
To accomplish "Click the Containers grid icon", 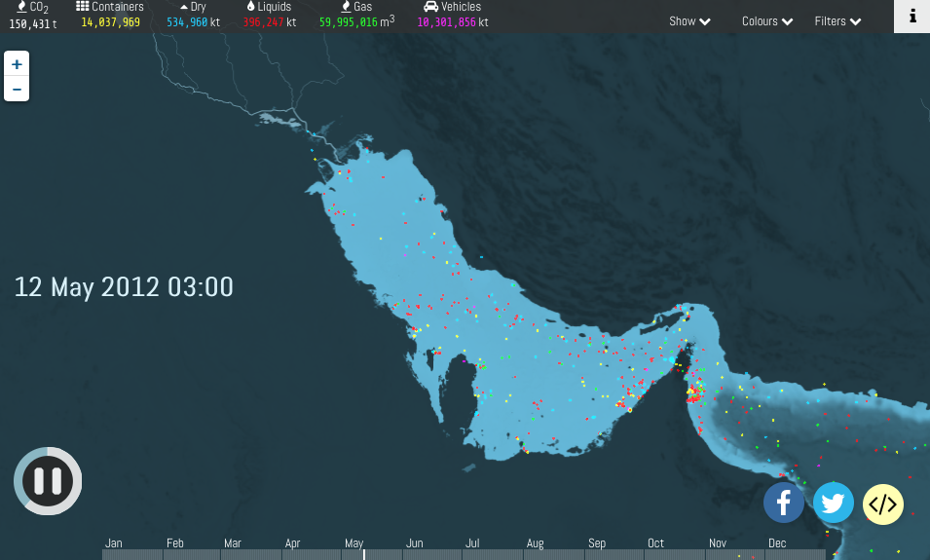I will [x=83, y=7].
